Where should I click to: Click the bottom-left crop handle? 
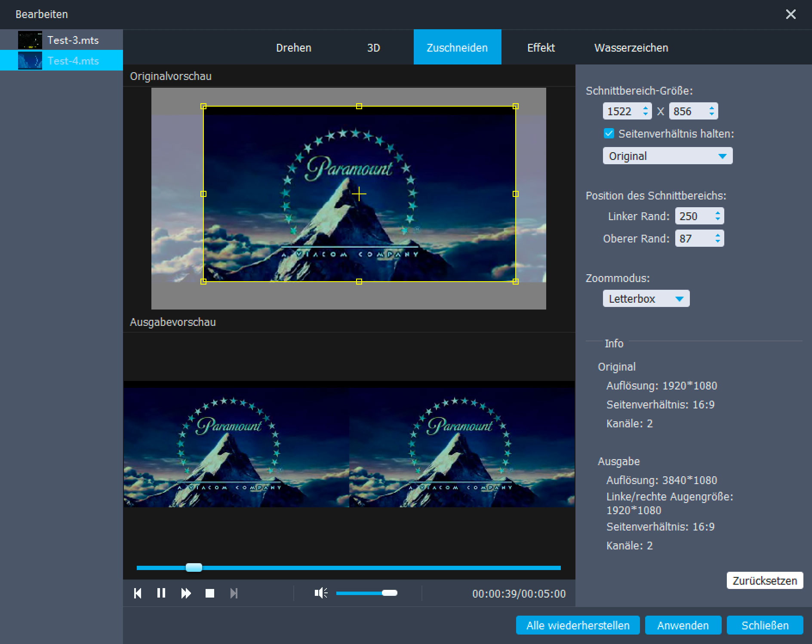204,282
